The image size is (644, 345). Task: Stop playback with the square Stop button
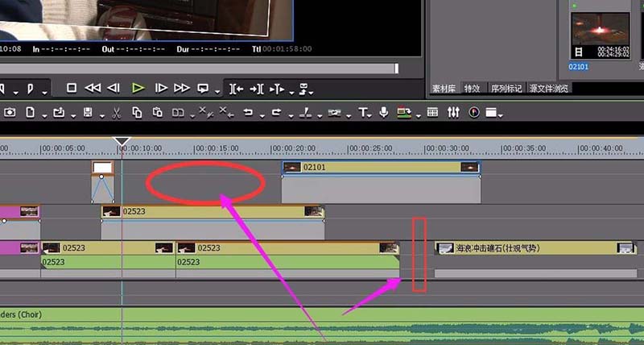72,88
